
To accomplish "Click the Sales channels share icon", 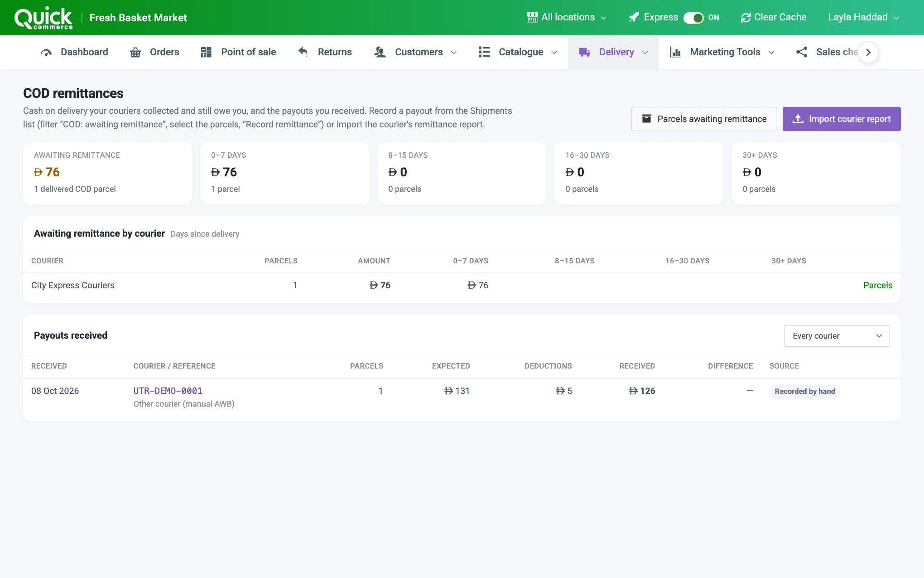I will 802,52.
